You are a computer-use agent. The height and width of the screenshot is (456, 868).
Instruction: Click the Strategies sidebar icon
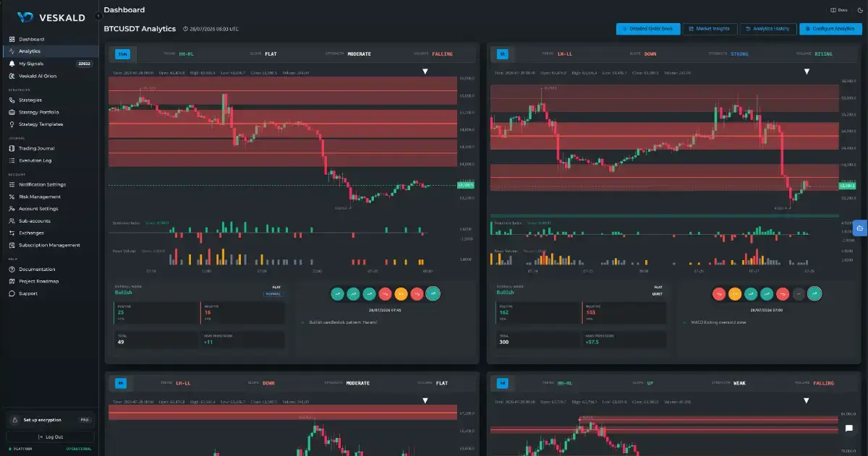12,100
